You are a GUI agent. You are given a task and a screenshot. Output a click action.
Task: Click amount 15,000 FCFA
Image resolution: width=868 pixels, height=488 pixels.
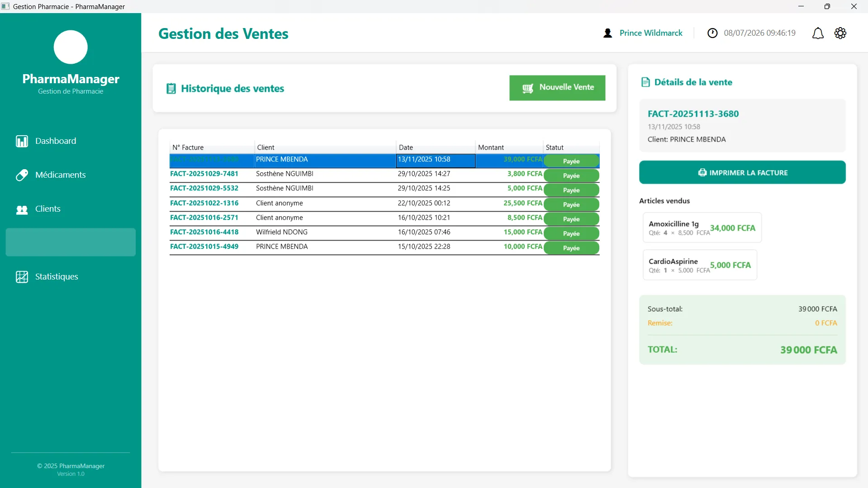tap(523, 232)
